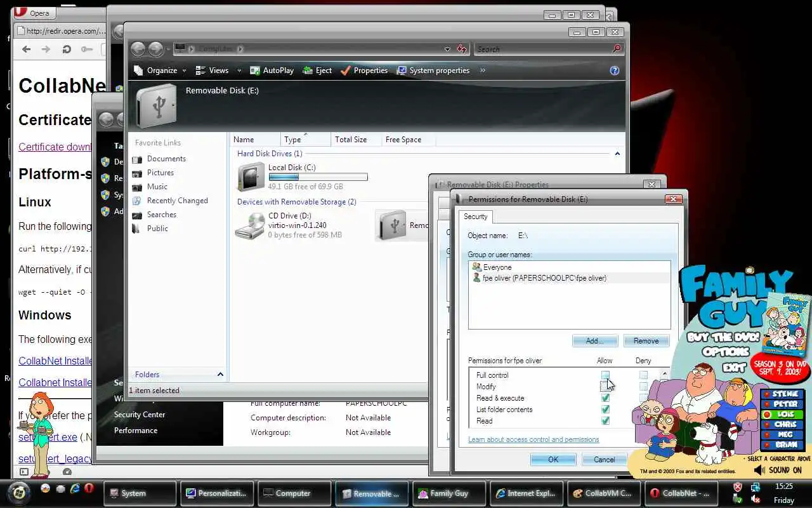Screen dimensions: 812x508
Task: Click the Windows Start orb
Action: pos(19,492)
